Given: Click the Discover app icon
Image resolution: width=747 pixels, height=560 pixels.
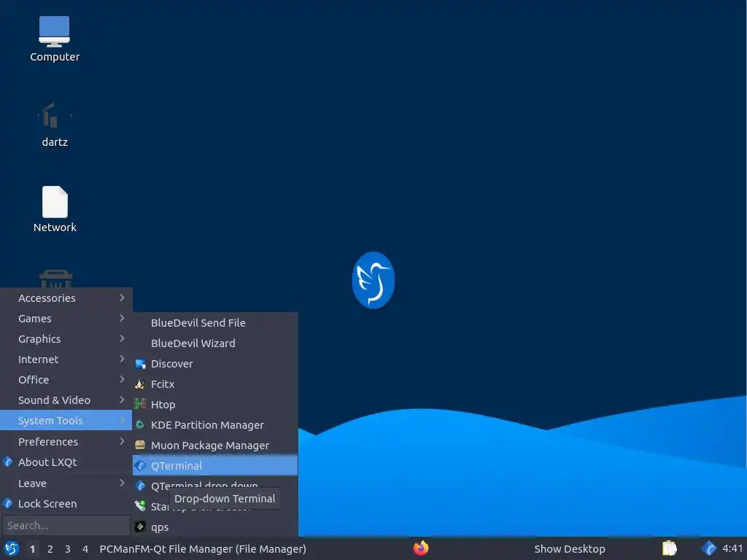Looking at the screenshot, I should click(140, 364).
